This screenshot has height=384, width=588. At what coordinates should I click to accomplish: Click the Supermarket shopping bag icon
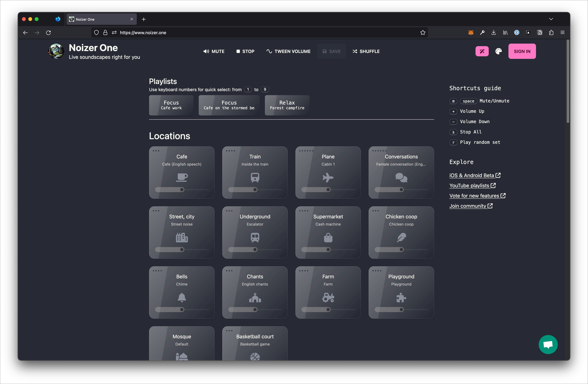(328, 237)
